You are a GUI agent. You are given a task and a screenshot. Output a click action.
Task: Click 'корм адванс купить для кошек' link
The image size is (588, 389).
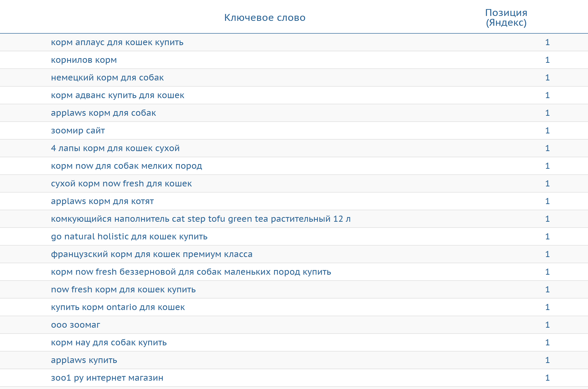[118, 95]
